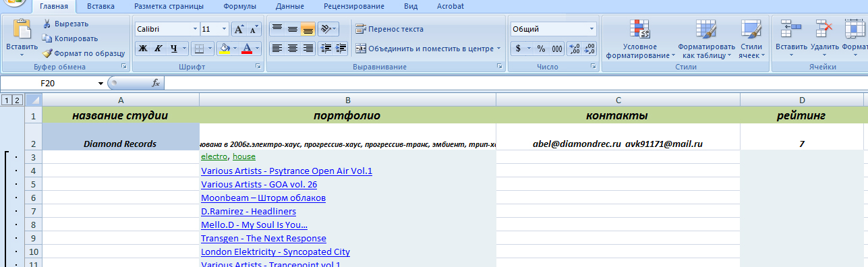The image size is (868, 267).
Task: Align text to bottom of cell
Action: [308, 29]
